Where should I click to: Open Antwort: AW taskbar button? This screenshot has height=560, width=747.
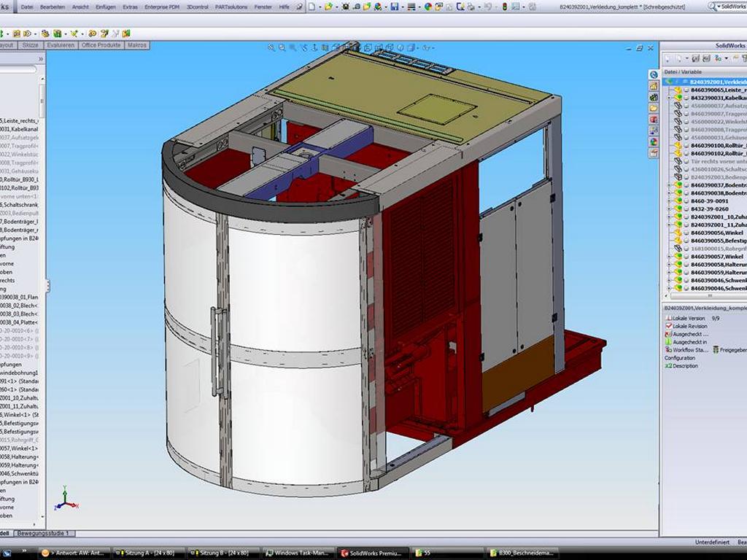click(74, 553)
